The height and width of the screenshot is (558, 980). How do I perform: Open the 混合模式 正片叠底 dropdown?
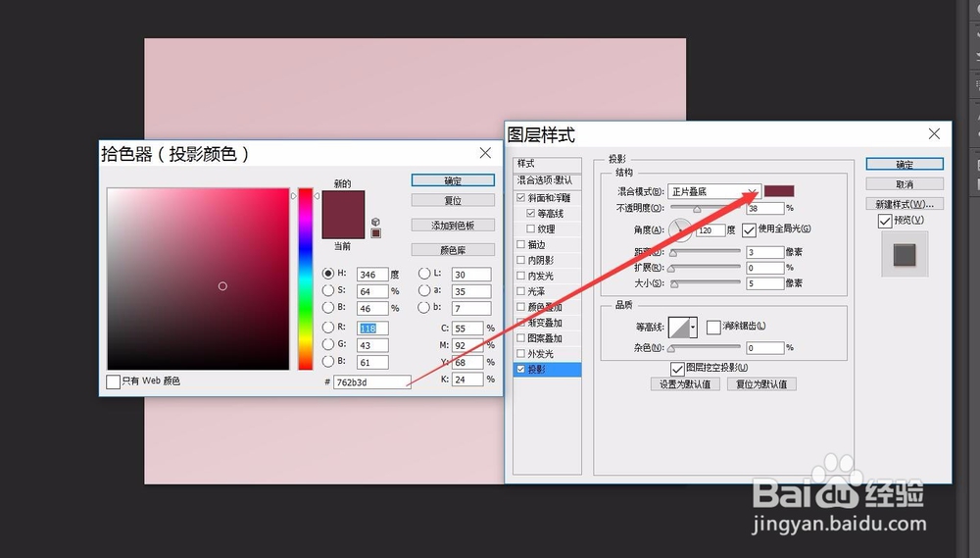tap(713, 191)
